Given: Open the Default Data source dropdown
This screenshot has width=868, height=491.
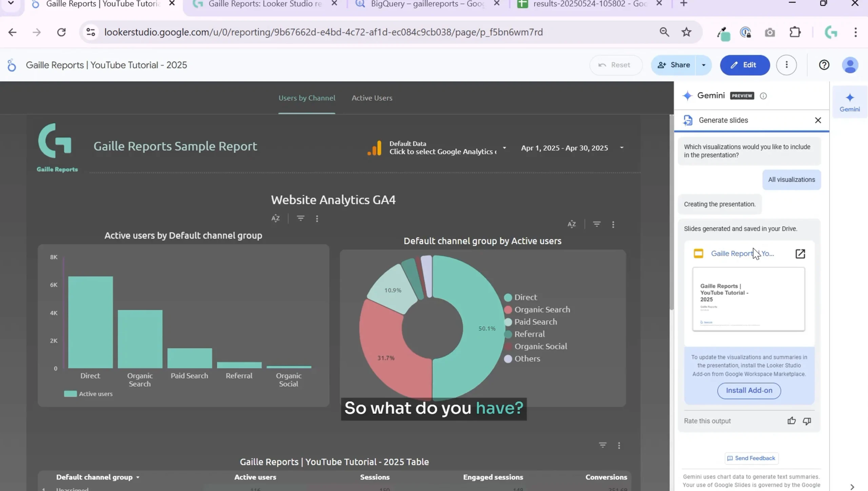Looking at the screenshot, I should (437, 148).
